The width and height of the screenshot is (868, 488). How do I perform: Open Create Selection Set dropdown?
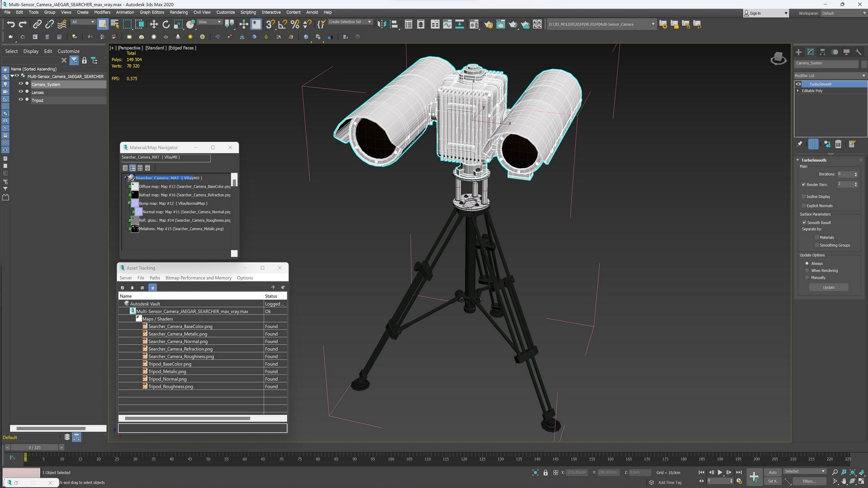[x=350, y=22]
